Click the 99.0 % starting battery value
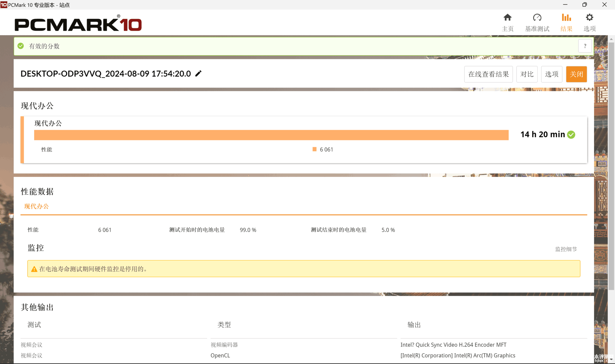The image size is (615, 364). point(248,230)
